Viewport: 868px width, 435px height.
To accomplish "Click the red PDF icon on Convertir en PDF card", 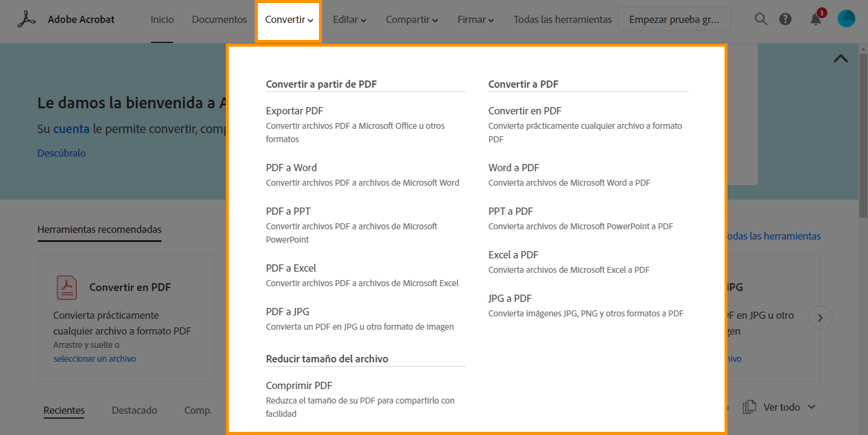I will pos(67,287).
